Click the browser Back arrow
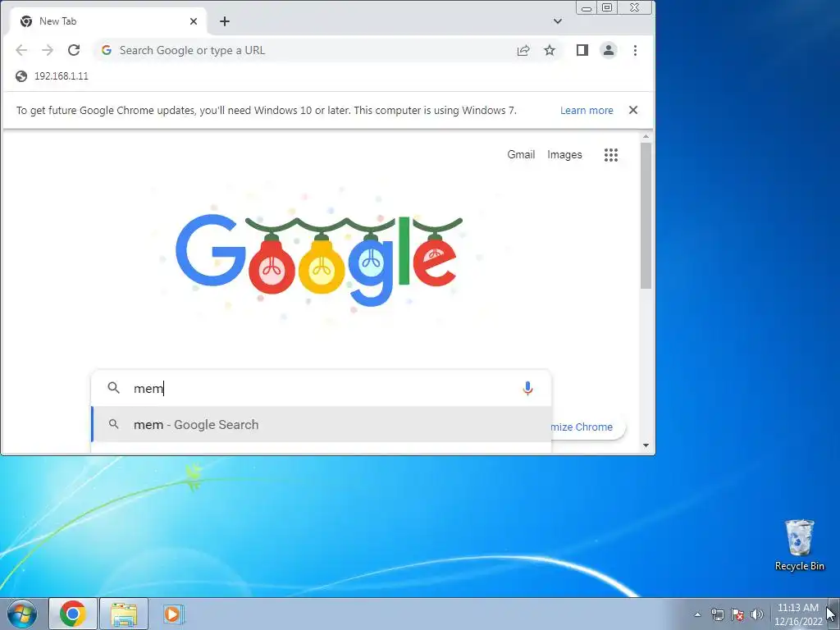 (21, 50)
